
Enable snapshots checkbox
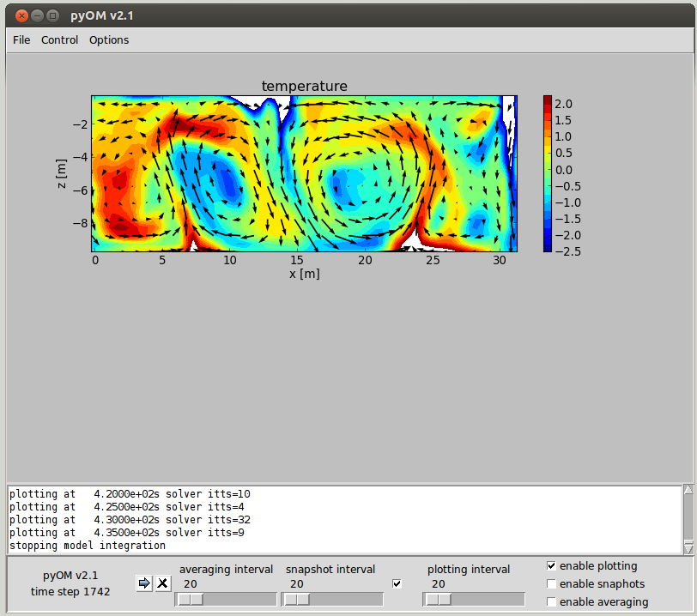click(551, 584)
